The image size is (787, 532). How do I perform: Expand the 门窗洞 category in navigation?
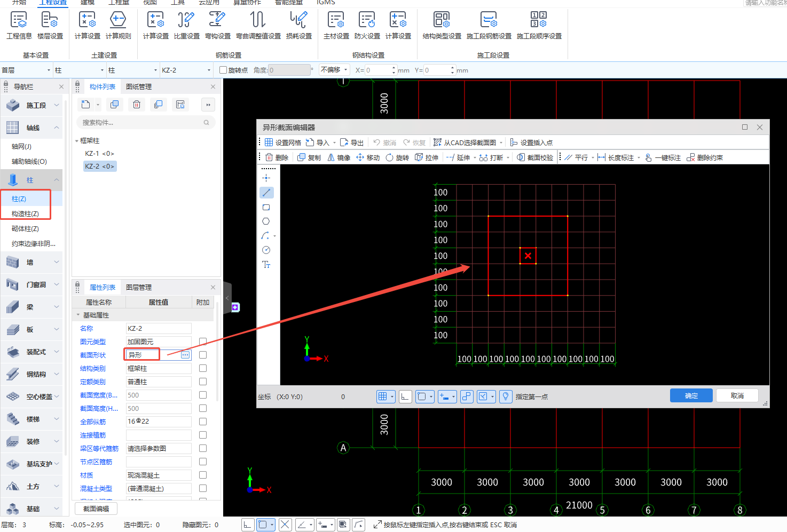coord(57,285)
